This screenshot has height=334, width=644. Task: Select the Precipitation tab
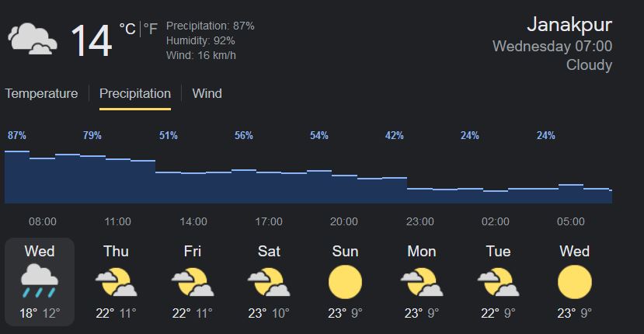coord(135,93)
